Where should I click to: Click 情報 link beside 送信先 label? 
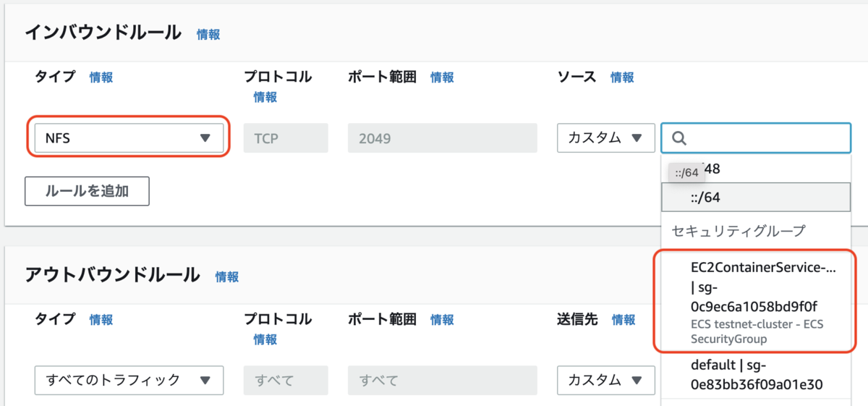click(x=624, y=320)
